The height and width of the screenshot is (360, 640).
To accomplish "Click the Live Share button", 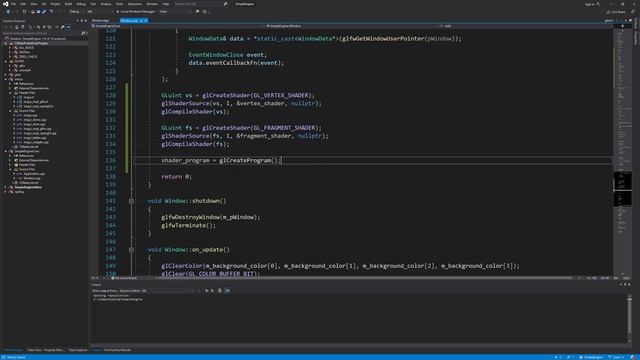I will click(616, 11).
